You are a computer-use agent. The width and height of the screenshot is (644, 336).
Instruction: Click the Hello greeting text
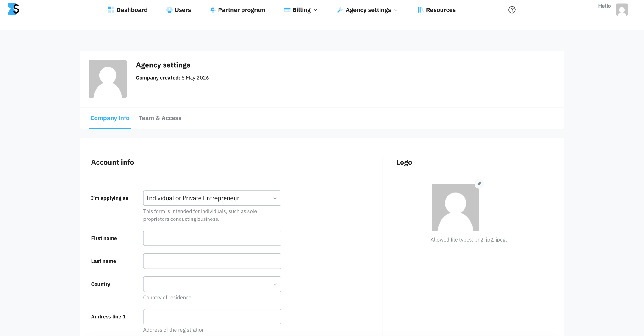[604, 6]
